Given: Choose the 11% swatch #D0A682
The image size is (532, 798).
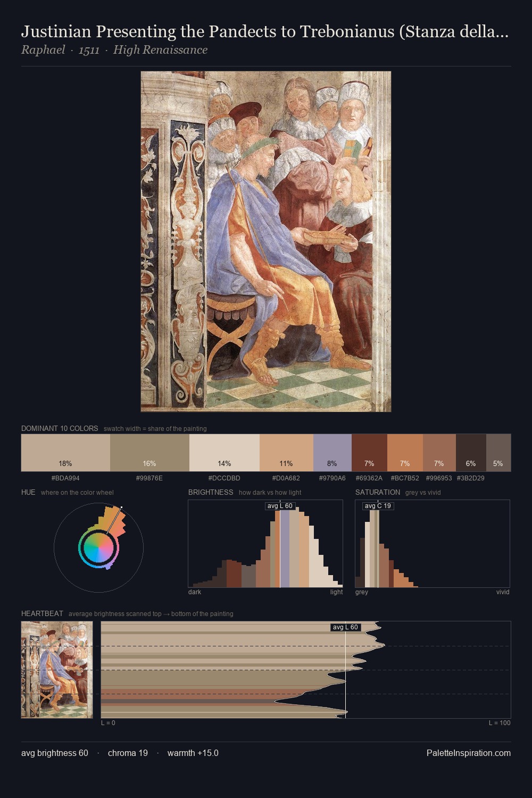Looking at the screenshot, I should pyautogui.click(x=286, y=453).
